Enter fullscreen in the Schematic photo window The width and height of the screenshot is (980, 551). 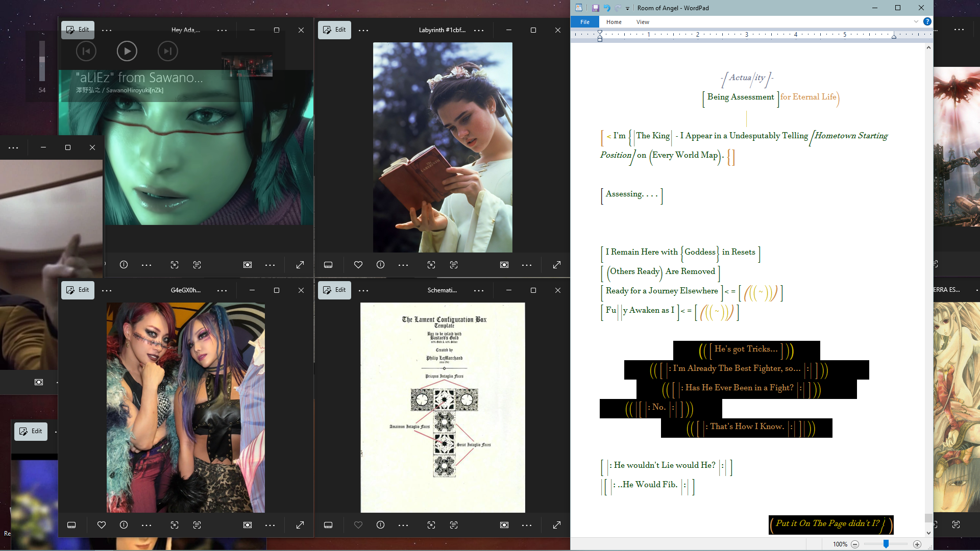point(557,525)
